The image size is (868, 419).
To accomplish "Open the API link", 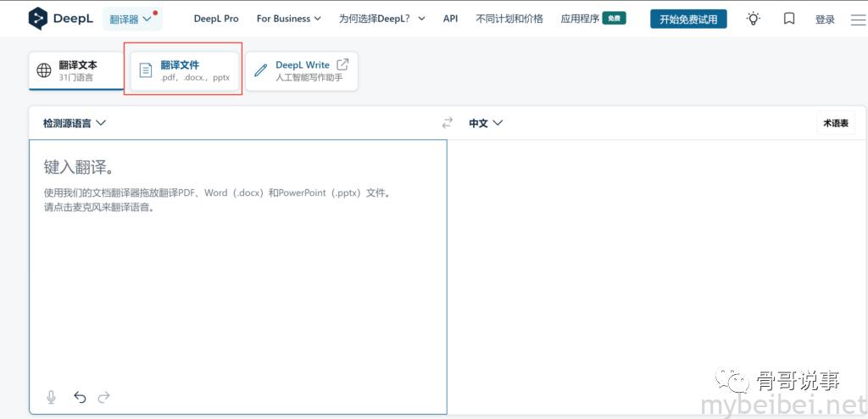I will (x=451, y=19).
